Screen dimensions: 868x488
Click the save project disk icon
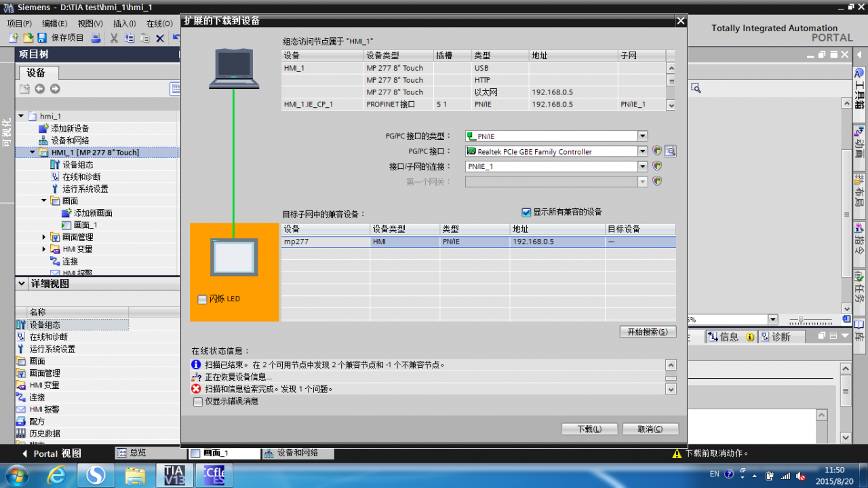tap(42, 38)
